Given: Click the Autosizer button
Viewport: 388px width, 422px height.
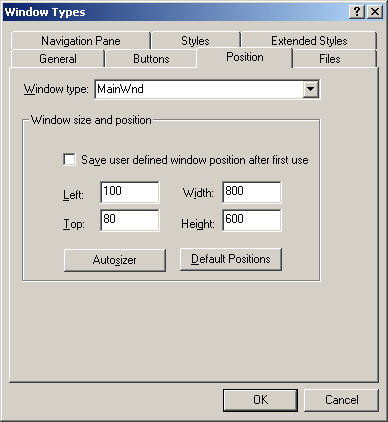Looking at the screenshot, I should point(115,260).
